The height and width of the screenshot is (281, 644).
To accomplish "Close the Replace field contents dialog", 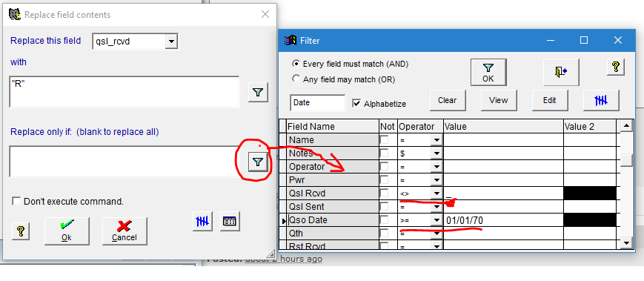I will (x=265, y=14).
